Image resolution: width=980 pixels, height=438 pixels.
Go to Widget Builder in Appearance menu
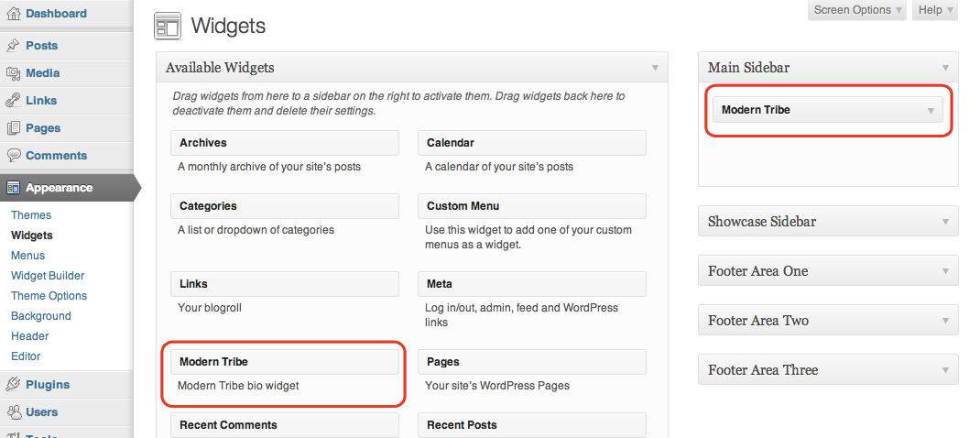point(48,276)
